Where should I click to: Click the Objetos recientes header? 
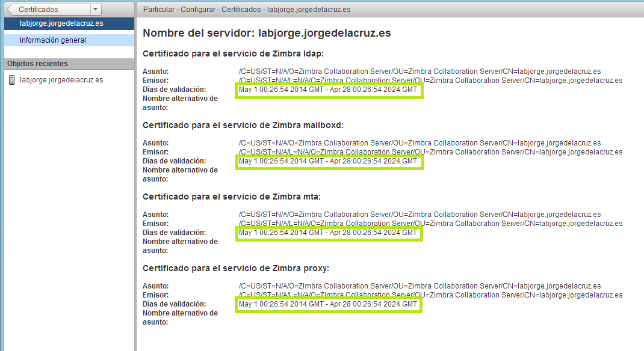point(69,64)
